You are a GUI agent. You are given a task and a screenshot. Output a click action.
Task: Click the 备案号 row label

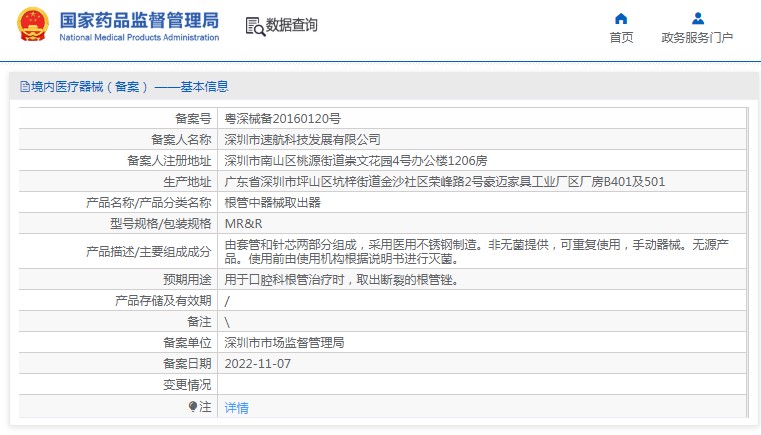click(x=193, y=118)
